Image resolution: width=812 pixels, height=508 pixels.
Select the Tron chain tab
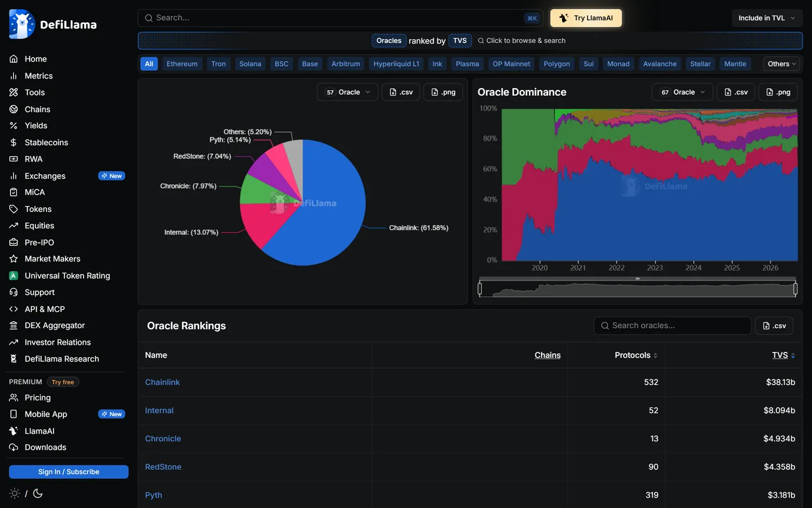click(219, 64)
